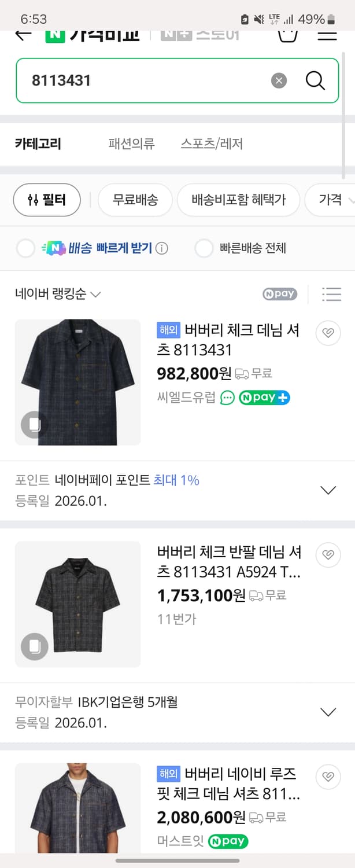The image size is (355, 868).
Task: Apply the 무료배송 filter chip
Action: point(135,199)
